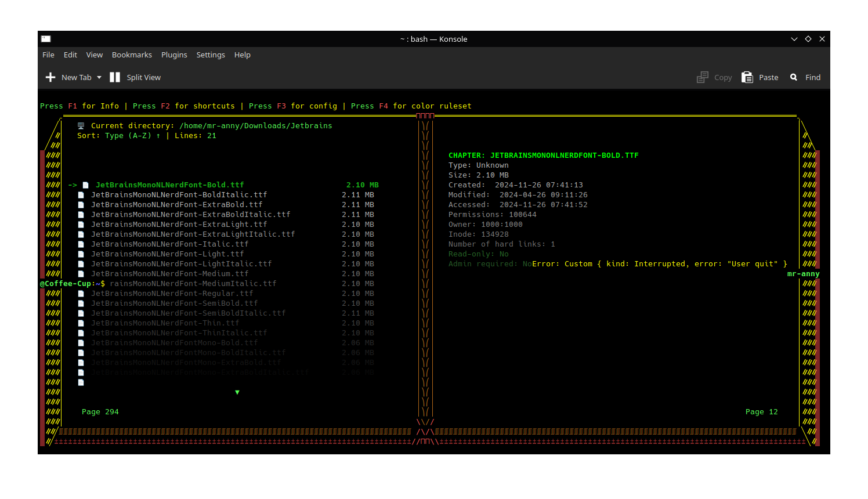Select JetBrainsMonoNLNerdFont-Medium.ttf file name

(170, 274)
